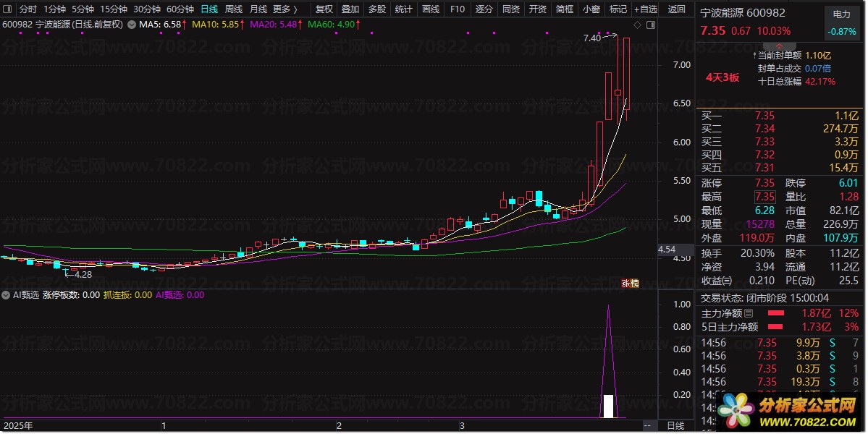Select the 周线 weekly chart tab
The image size is (868, 434).
point(234,9)
